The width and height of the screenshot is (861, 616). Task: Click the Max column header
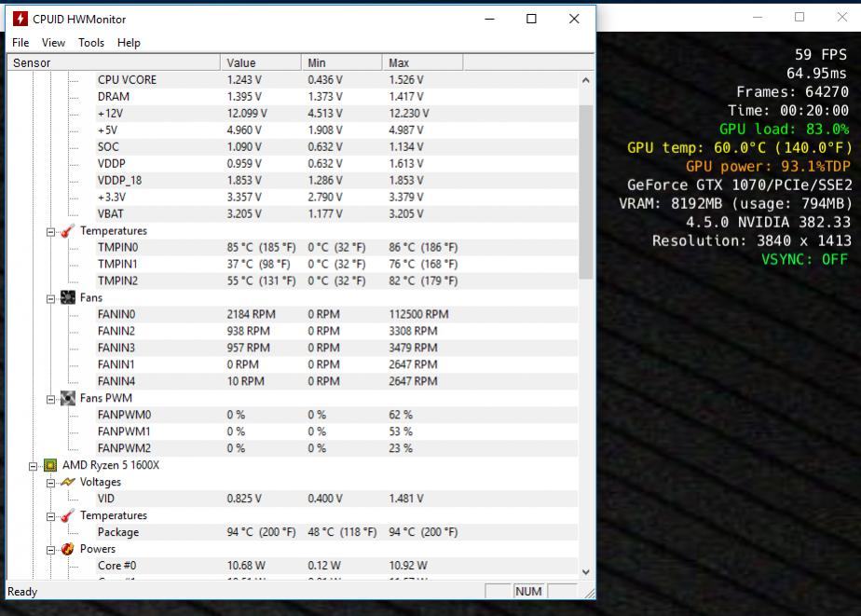click(x=422, y=62)
